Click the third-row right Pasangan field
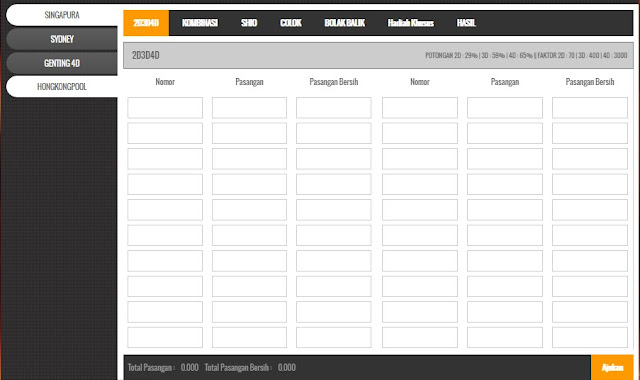This screenshot has height=380, width=640. point(505,159)
